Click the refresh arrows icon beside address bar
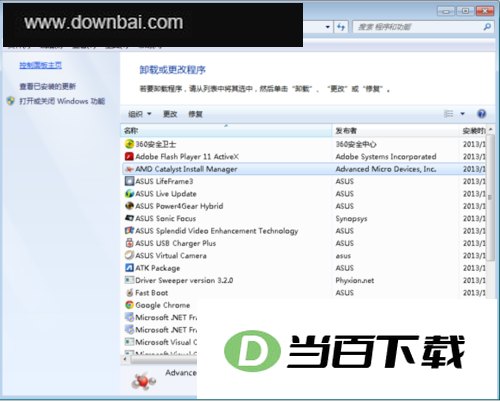The image size is (500, 402). [341, 27]
